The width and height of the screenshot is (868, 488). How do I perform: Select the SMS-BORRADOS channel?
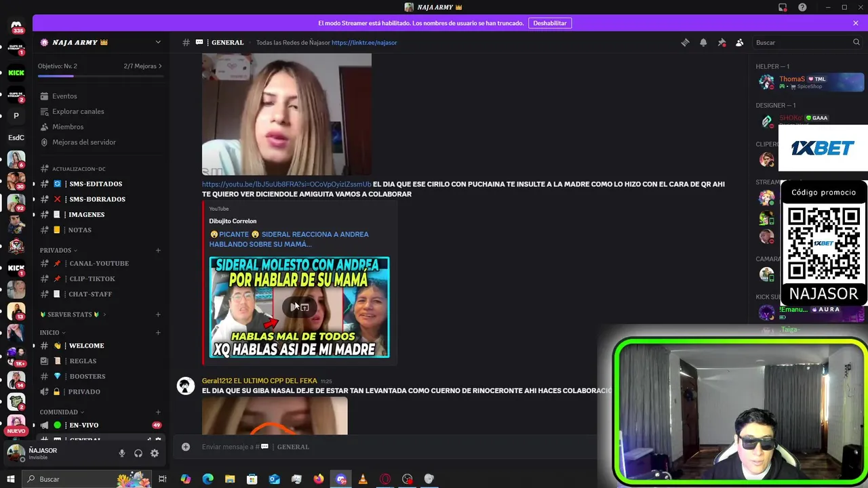[101, 199]
